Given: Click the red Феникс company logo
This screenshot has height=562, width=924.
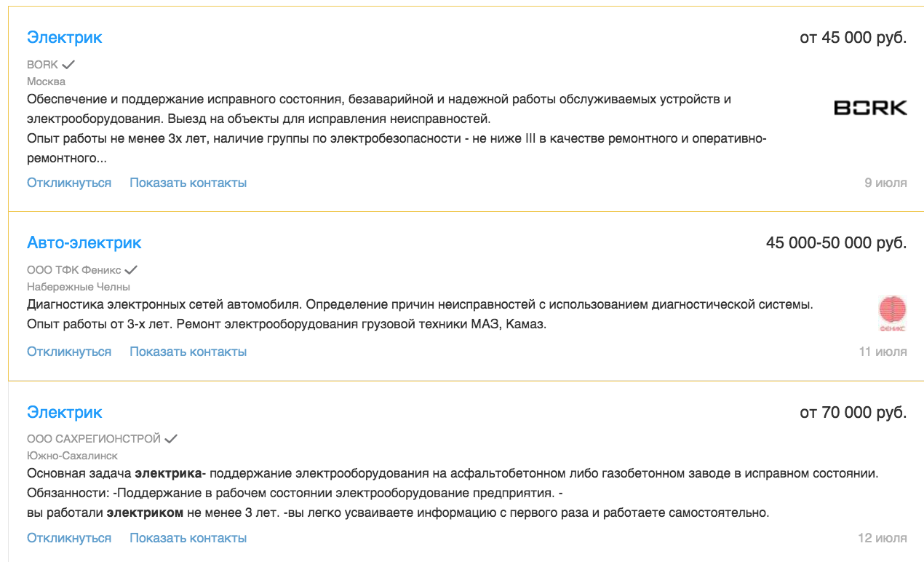Looking at the screenshot, I should pos(893,313).
